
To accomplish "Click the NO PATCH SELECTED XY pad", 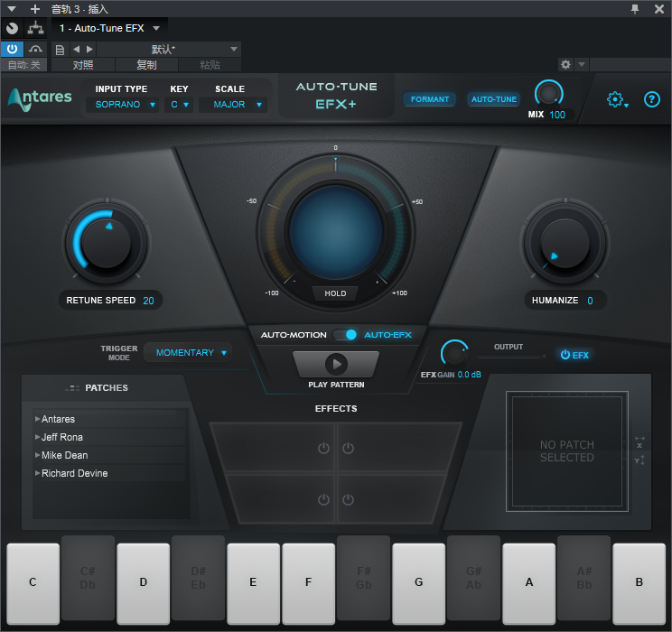I will coord(567,451).
